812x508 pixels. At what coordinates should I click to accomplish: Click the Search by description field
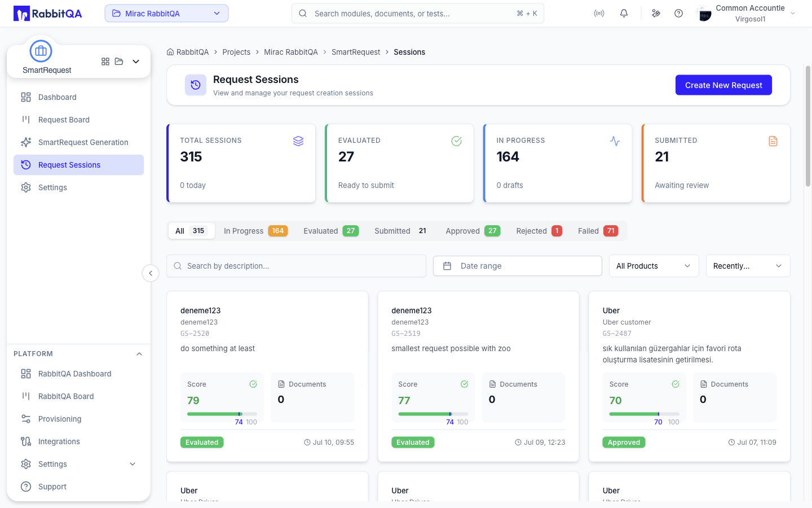pyautogui.click(x=296, y=266)
